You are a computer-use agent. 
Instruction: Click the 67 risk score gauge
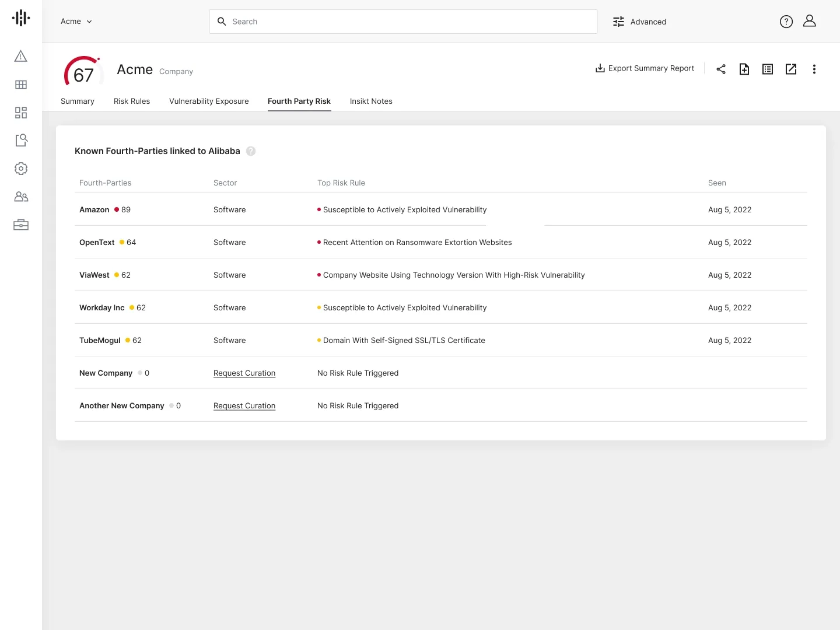pyautogui.click(x=83, y=72)
